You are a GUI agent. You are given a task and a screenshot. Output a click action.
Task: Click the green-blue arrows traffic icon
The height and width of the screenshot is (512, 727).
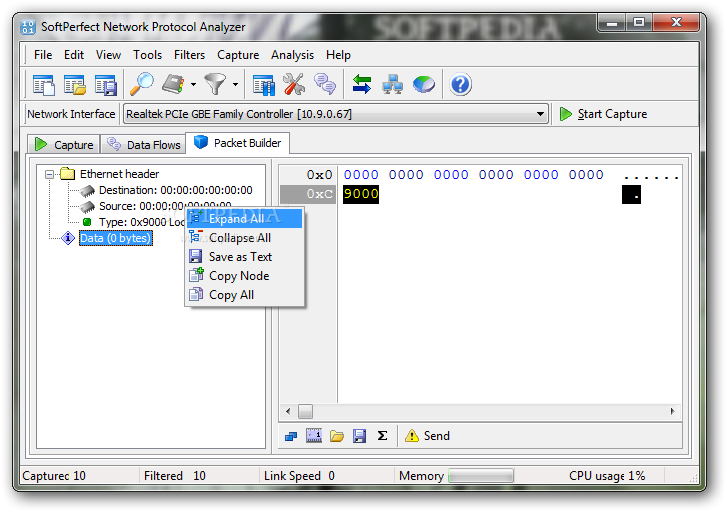[362, 84]
